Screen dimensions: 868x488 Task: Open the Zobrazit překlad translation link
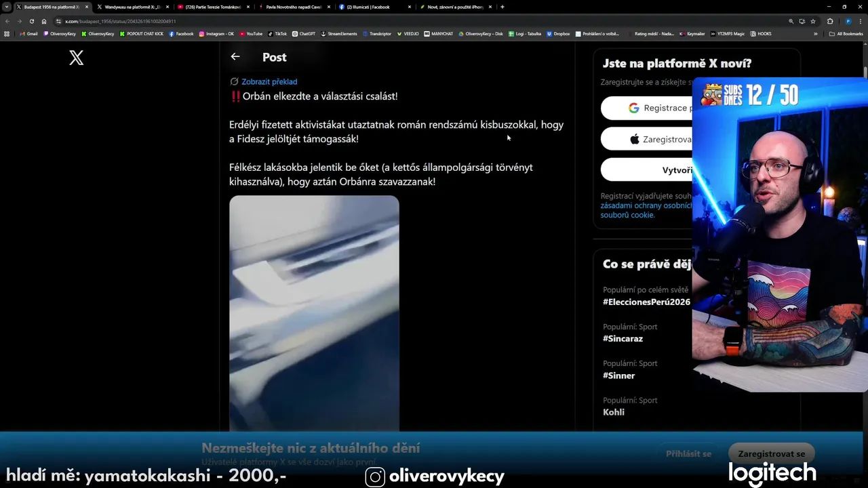(x=269, y=81)
